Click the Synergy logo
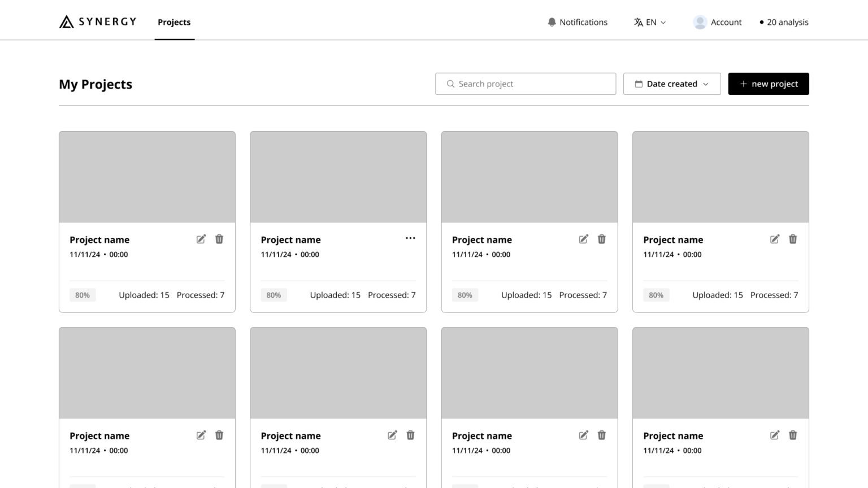 (x=97, y=21)
